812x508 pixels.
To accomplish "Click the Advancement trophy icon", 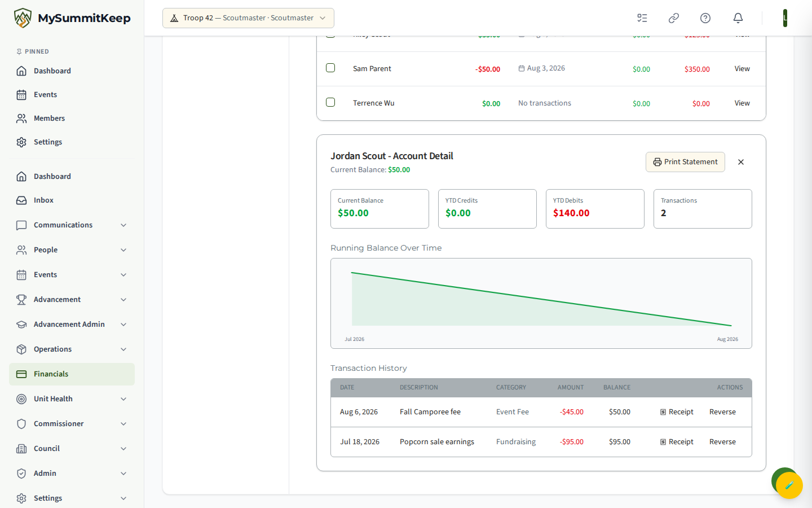I will point(21,299).
